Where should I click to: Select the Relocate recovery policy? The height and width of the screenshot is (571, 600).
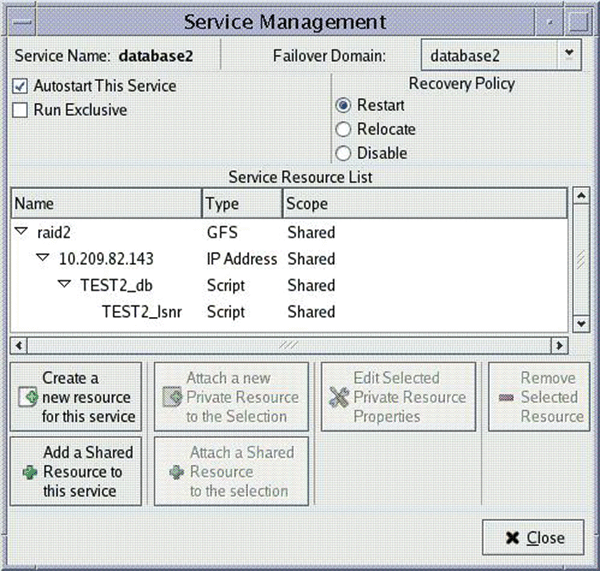click(x=344, y=129)
